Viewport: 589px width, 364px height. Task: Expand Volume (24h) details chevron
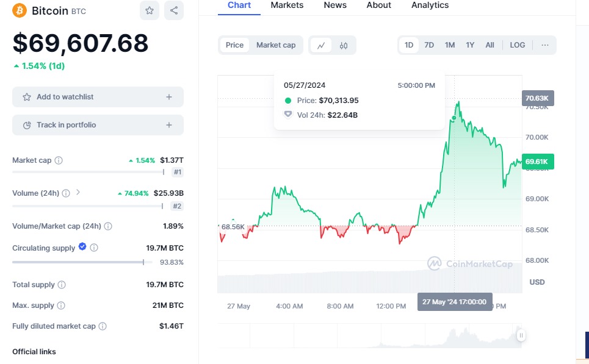click(78, 192)
